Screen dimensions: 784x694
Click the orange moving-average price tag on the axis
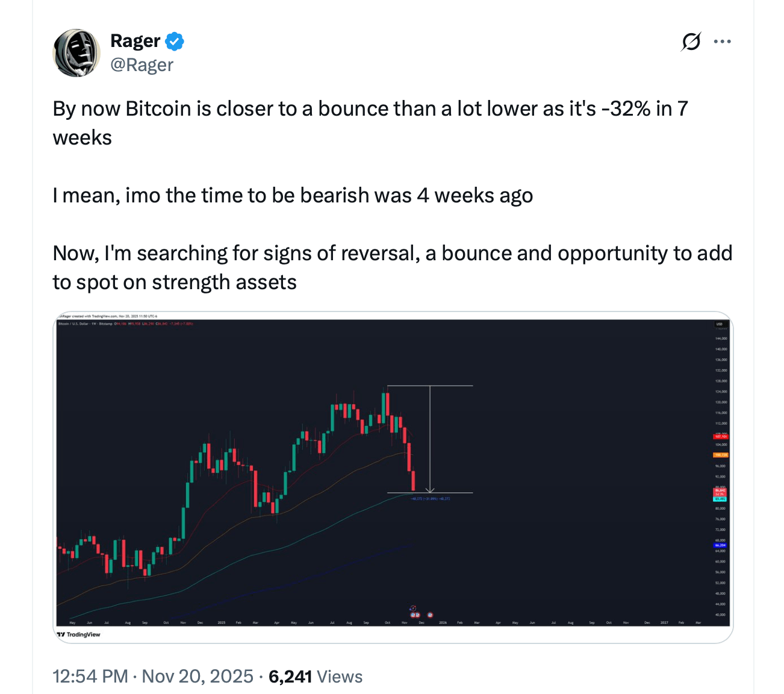pos(720,455)
